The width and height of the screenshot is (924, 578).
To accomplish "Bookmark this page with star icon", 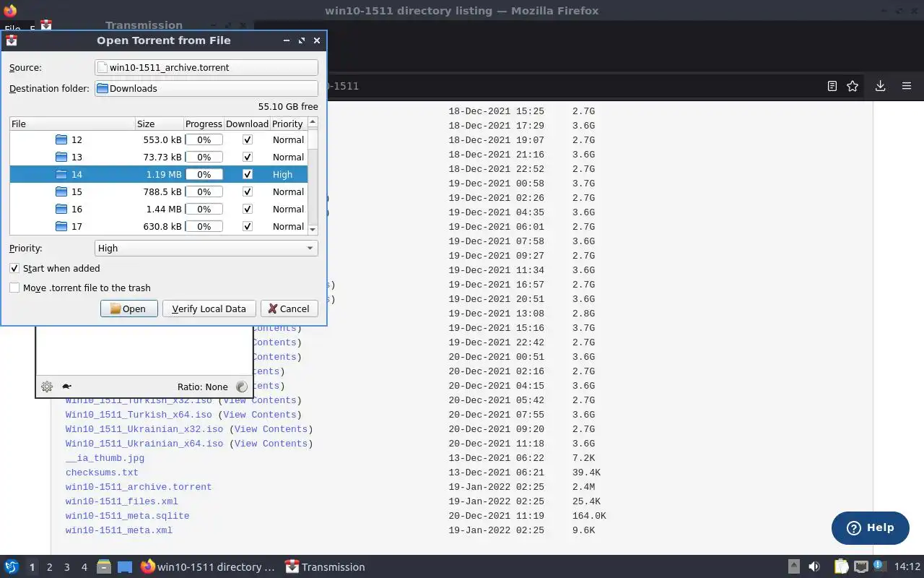I will 853,86.
